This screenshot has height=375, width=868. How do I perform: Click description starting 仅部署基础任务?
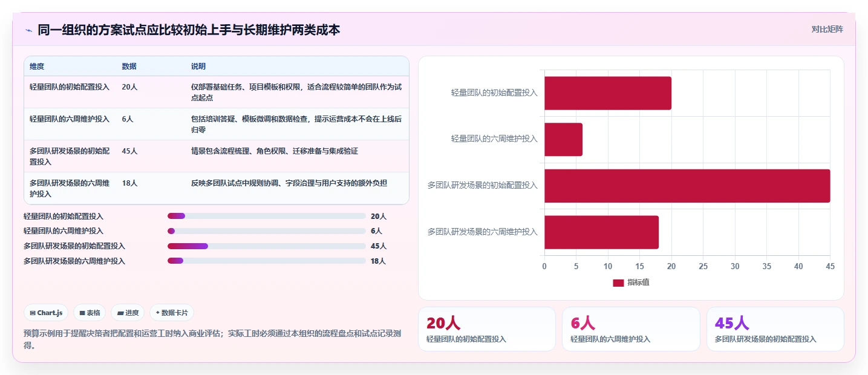coord(296,92)
